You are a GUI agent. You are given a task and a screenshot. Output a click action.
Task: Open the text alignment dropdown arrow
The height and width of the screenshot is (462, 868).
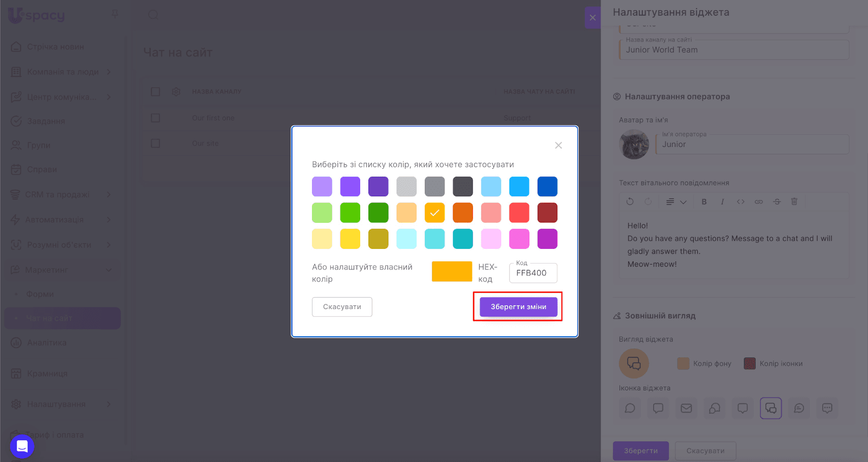[684, 202]
